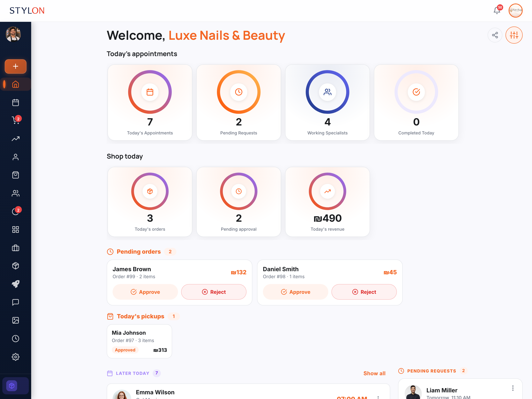Open pending requests sidebar icon with badge
This screenshot has width=532, height=399.
tap(16, 212)
